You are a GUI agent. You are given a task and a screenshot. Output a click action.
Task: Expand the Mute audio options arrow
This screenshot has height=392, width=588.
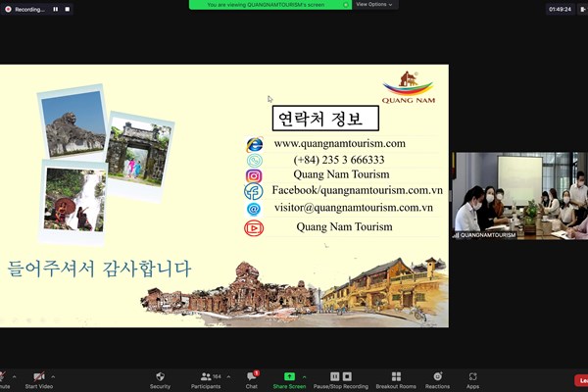(15, 376)
